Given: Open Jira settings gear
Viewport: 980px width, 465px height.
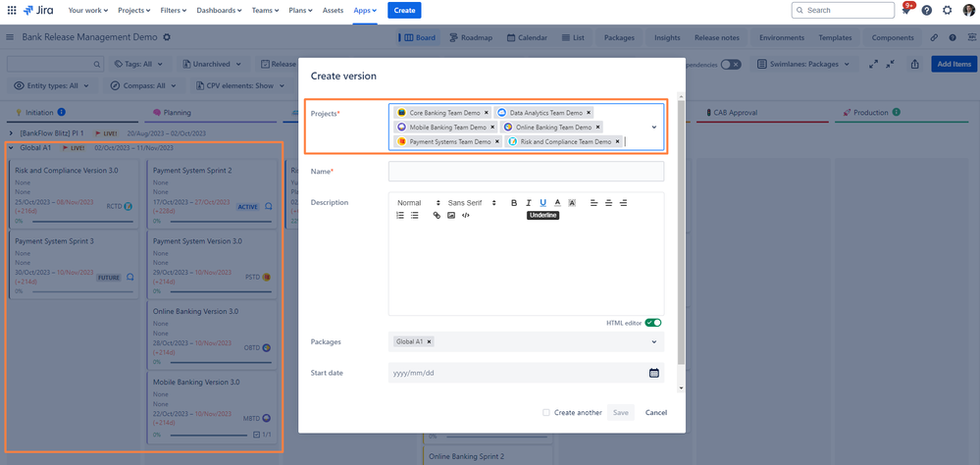Looking at the screenshot, I should click(x=948, y=10).
